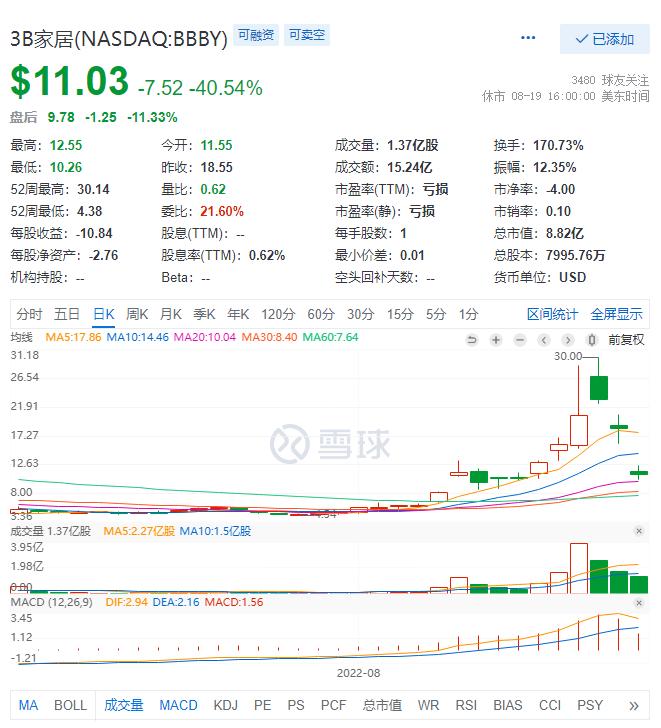Viewport: 661px width, 728px height.
Task: Open the 前复权 adjustment dropdown
Action: point(626,340)
